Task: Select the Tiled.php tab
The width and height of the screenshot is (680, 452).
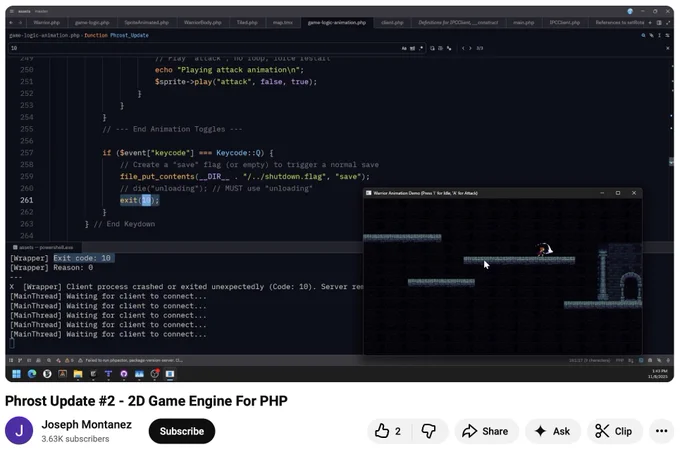Action: click(x=247, y=23)
